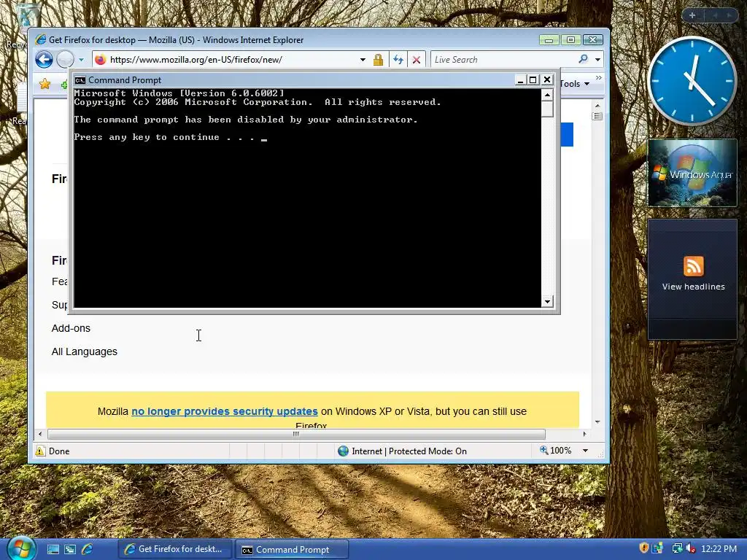Click the security lock icon in address bar

pos(379,60)
